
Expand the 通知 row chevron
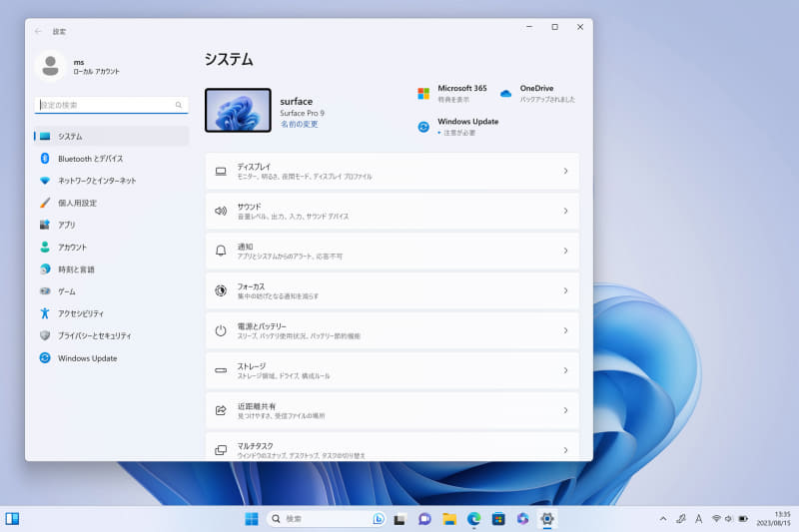[x=565, y=251]
